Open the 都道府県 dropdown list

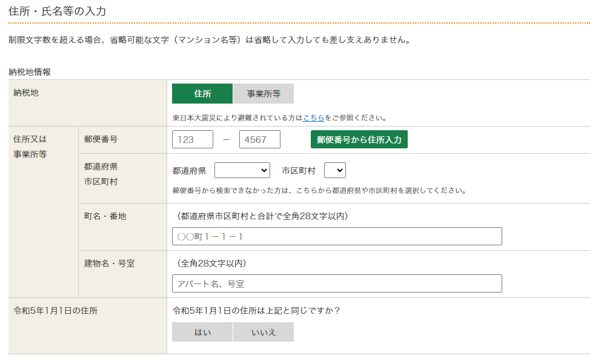click(242, 171)
